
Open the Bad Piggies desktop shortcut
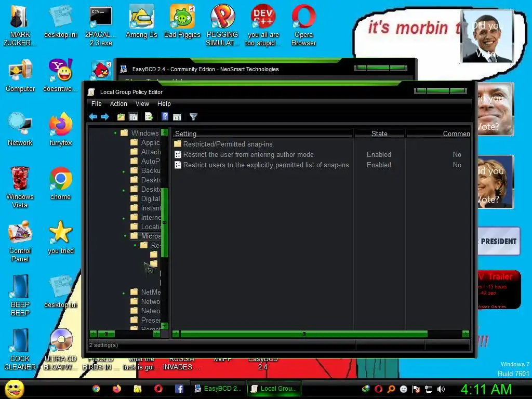(x=182, y=21)
